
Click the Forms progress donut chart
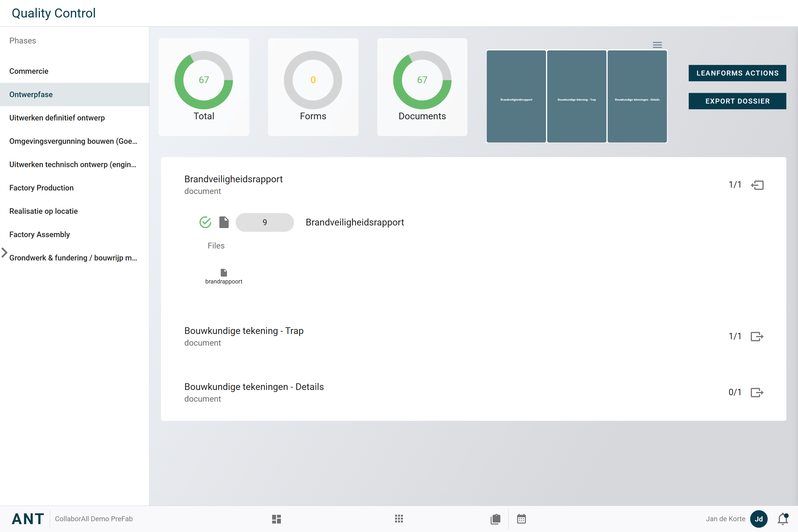tap(313, 80)
